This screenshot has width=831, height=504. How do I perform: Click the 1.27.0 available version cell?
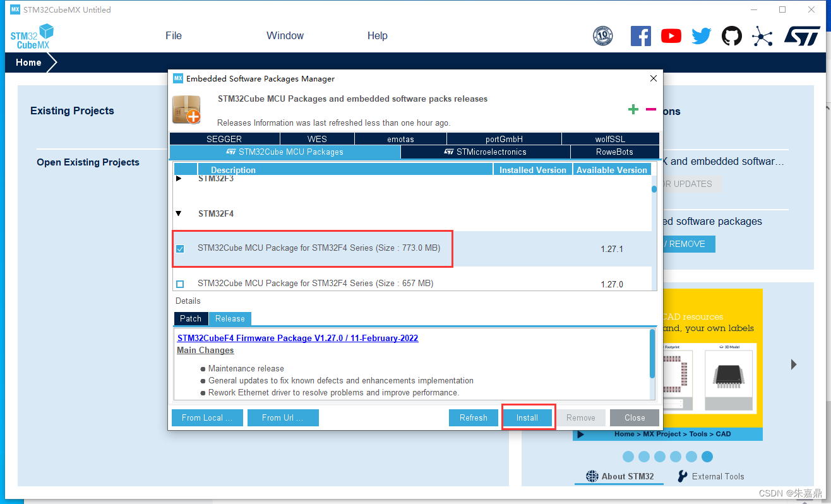pos(612,284)
